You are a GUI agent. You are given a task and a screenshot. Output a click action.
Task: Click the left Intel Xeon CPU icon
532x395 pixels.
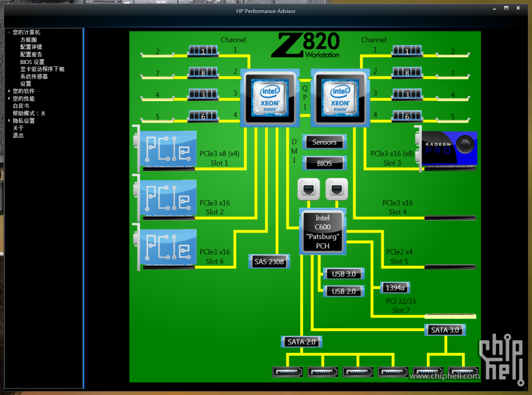(x=270, y=98)
